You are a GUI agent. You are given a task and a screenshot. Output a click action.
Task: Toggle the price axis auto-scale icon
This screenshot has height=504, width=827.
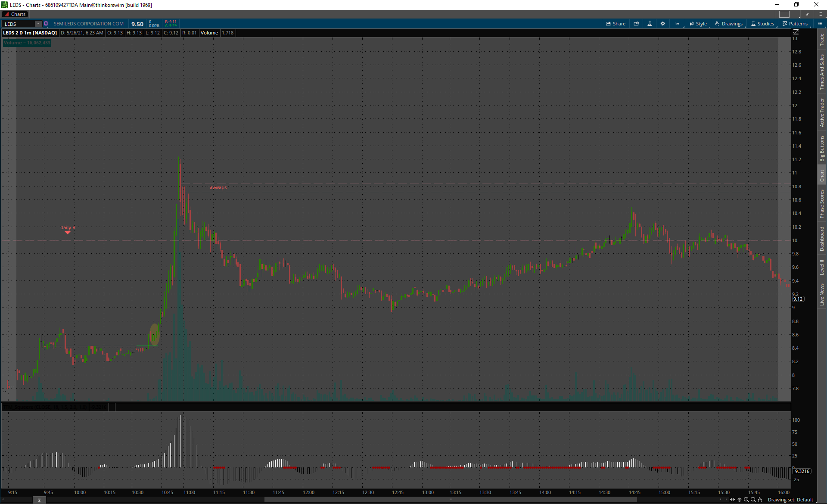[x=796, y=32]
